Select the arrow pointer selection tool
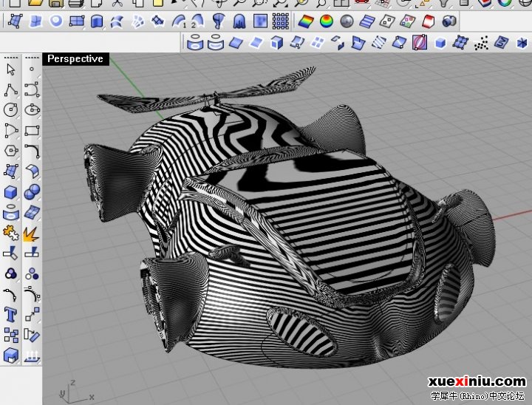The image size is (532, 405). pos(11,69)
